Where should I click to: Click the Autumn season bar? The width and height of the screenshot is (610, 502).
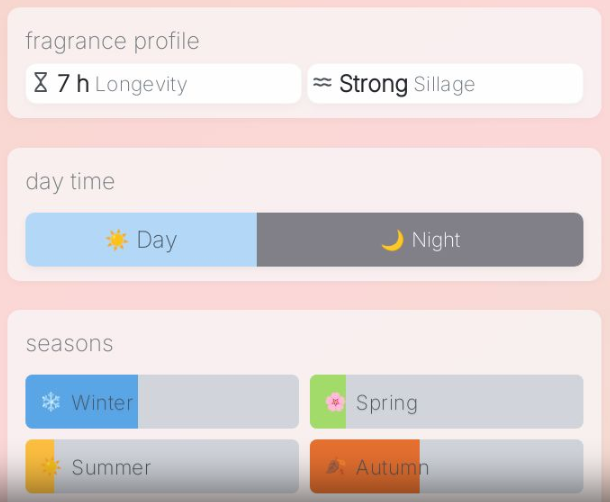point(446,467)
